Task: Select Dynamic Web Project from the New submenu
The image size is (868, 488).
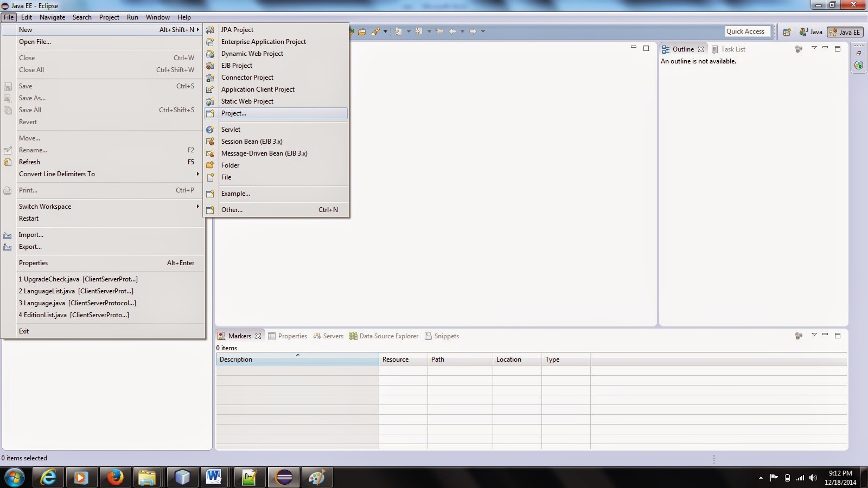Action: tap(276, 54)
